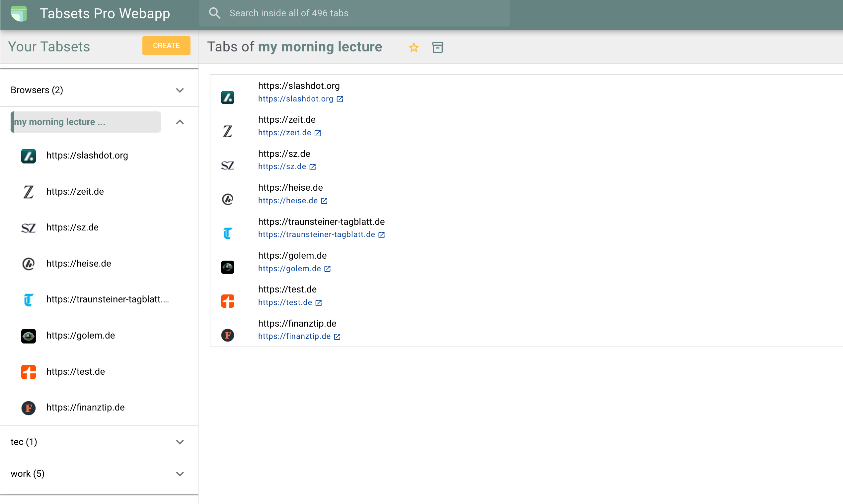Click slashdot favicon in sidebar list
Image resolution: width=843 pixels, height=504 pixels.
point(29,156)
